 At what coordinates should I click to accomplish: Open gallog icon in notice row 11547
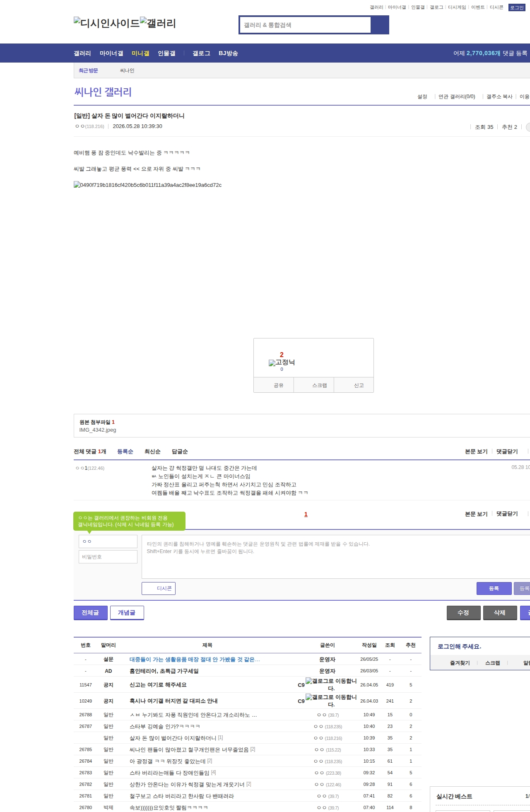tap(331, 684)
